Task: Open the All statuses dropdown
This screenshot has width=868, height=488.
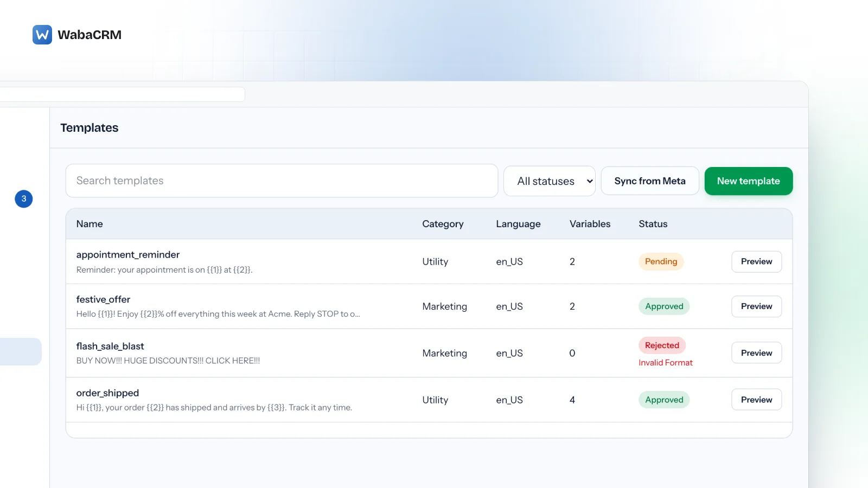Action: pyautogui.click(x=550, y=181)
